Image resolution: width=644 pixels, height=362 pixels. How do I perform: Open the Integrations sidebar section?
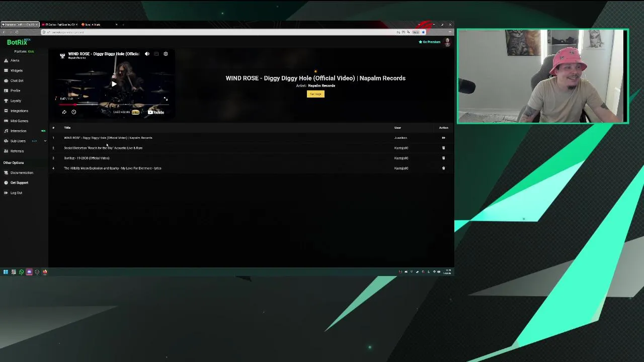click(19, 111)
